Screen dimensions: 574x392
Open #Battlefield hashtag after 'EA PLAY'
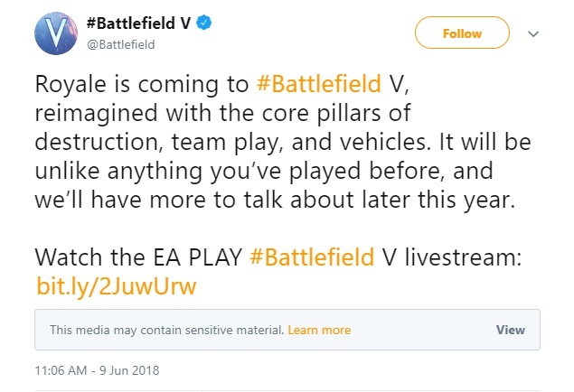click(309, 257)
